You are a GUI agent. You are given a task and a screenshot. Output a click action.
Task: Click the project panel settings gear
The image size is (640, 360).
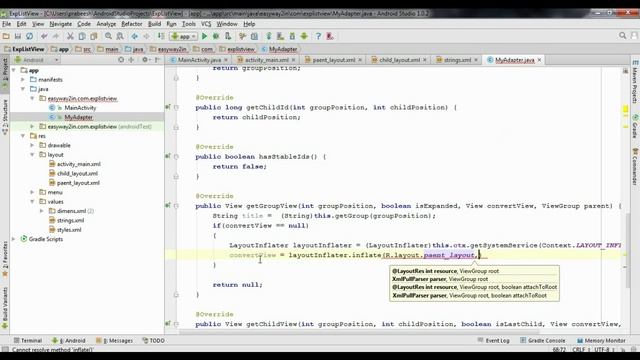pos(145,60)
